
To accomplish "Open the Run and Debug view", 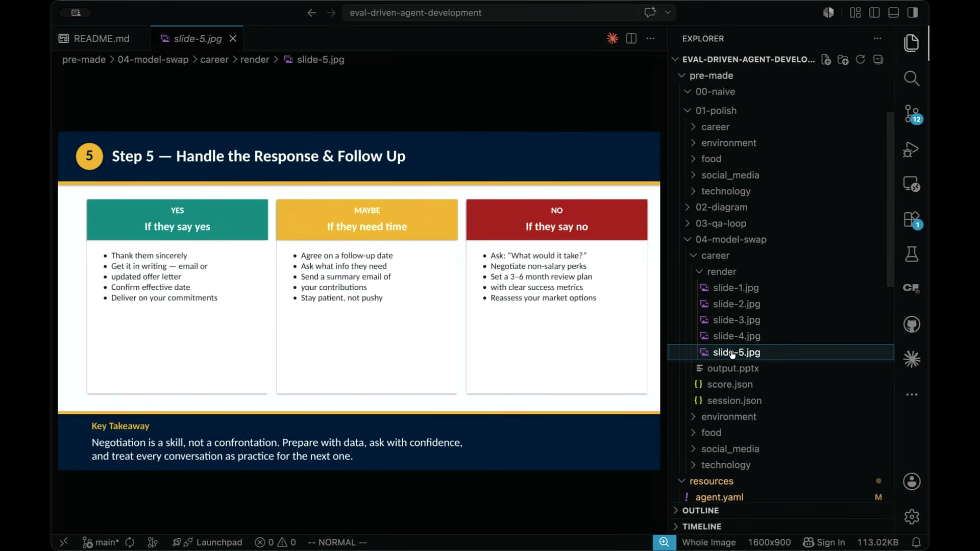I will pyautogui.click(x=912, y=149).
